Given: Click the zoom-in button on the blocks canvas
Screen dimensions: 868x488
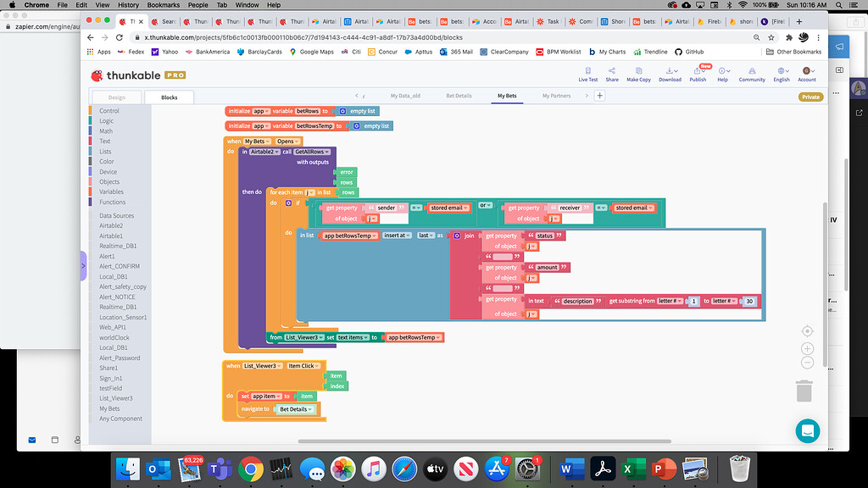Looking at the screenshot, I should click(x=806, y=347).
